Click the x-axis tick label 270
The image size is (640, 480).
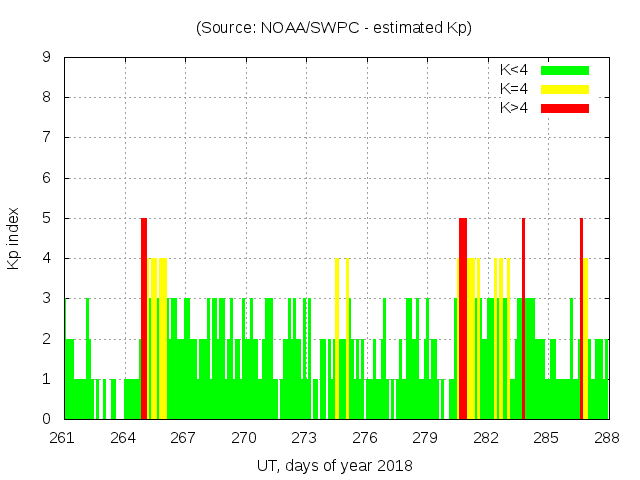click(x=245, y=438)
